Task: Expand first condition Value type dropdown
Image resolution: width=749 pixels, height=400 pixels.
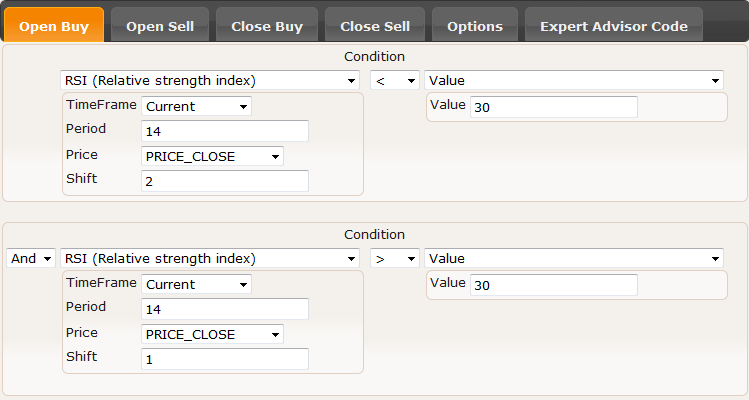Action: [x=574, y=80]
